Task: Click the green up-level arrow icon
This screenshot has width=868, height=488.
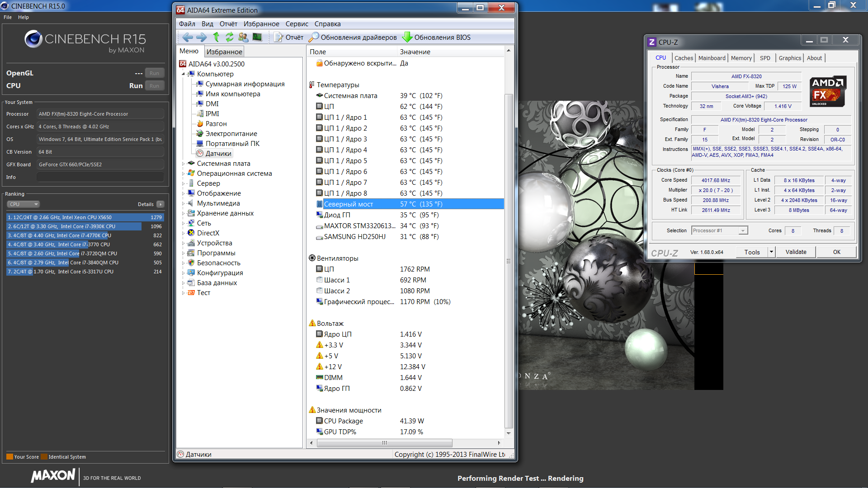Action: [216, 38]
